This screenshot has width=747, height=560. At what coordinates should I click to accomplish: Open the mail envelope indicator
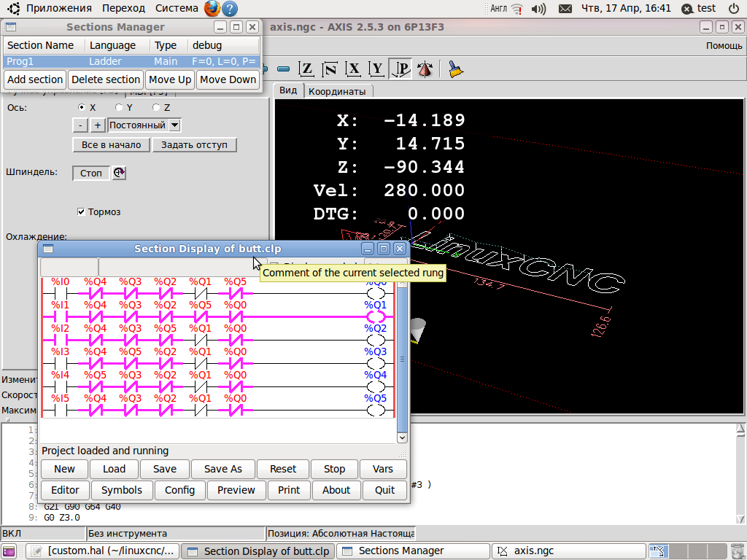tap(565, 9)
